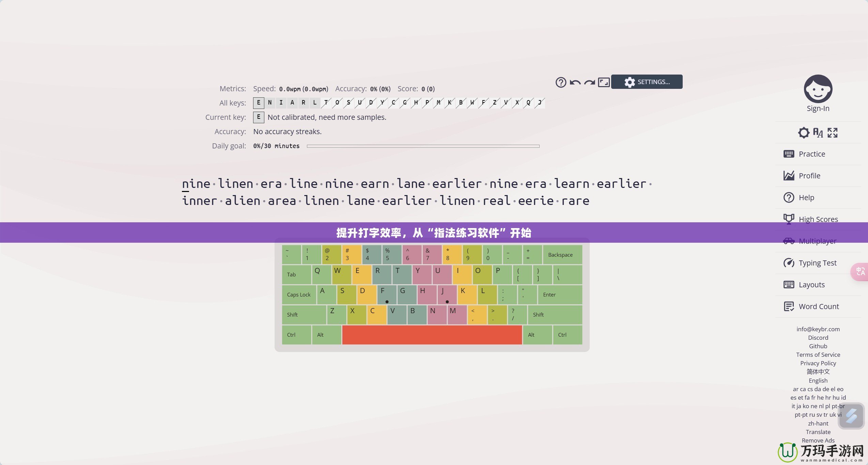
Task: Select English language option
Action: (817, 380)
